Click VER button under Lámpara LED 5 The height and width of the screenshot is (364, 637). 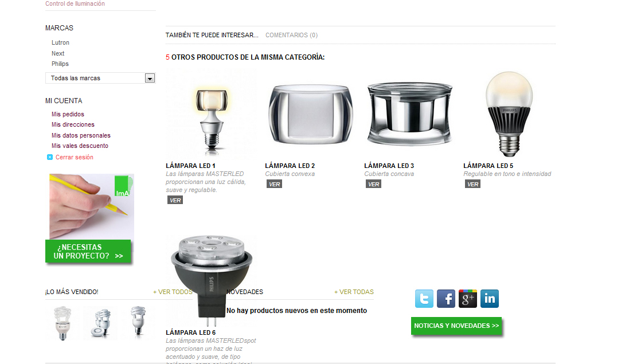coord(472,184)
